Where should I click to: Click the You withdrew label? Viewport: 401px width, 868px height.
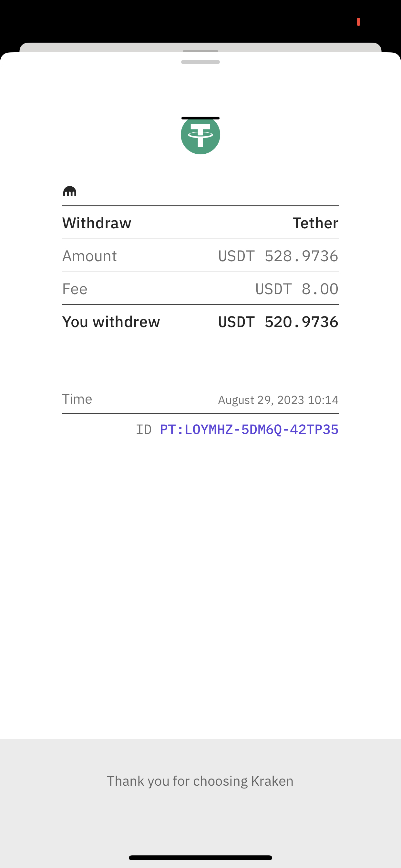click(x=111, y=322)
